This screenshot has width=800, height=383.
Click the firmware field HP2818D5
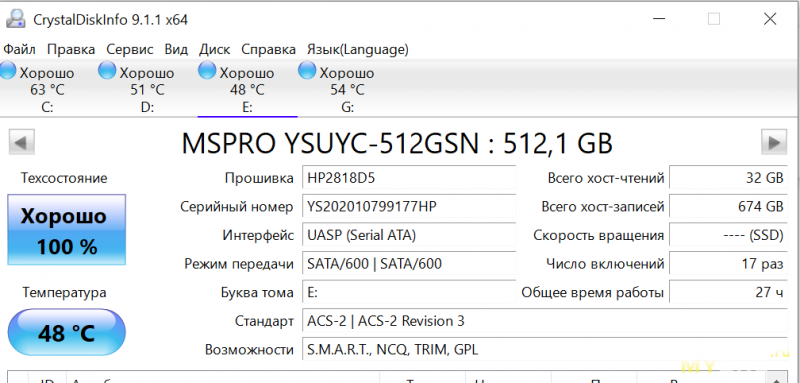pyautogui.click(x=409, y=178)
